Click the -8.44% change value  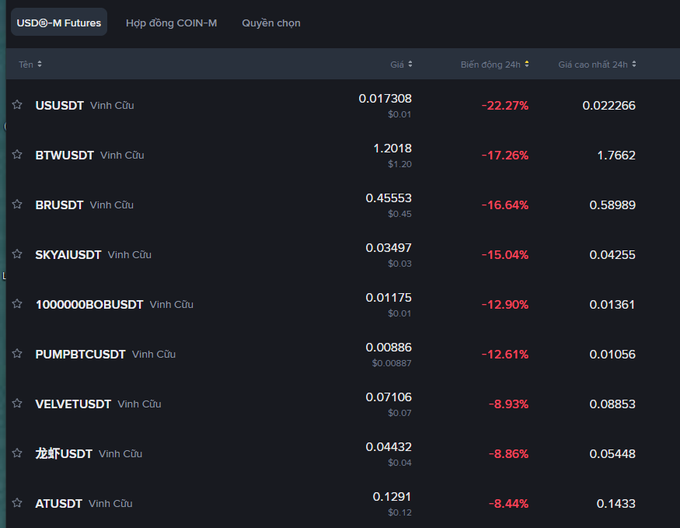(x=509, y=504)
